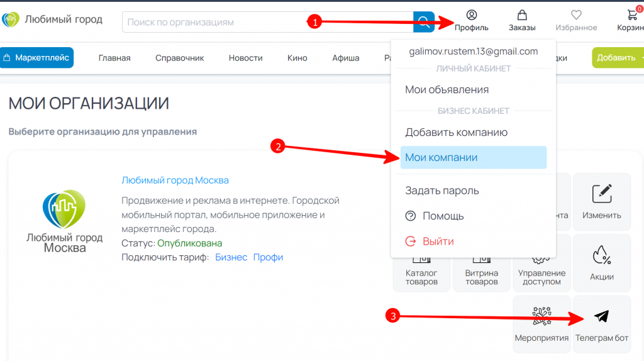The image size is (644, 361).
Task: Click Выйти to log out
Action: [430, 241]
